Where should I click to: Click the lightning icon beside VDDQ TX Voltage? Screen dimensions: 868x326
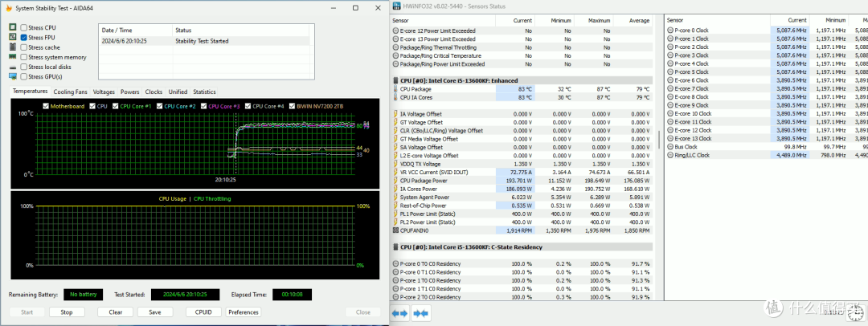(395, 164)
